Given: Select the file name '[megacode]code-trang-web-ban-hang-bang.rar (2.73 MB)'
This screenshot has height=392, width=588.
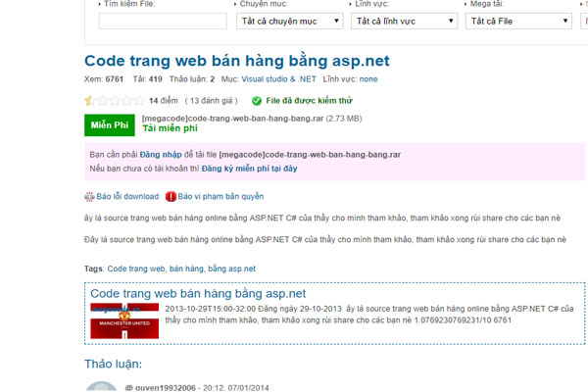Looking at the screenshot, I should tap(252, 119).
